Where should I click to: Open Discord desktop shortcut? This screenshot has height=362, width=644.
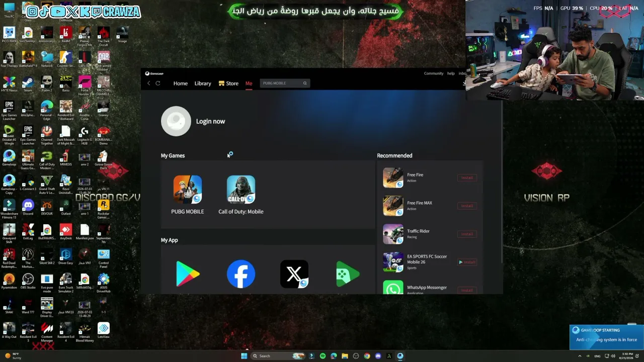pos(28,207)
